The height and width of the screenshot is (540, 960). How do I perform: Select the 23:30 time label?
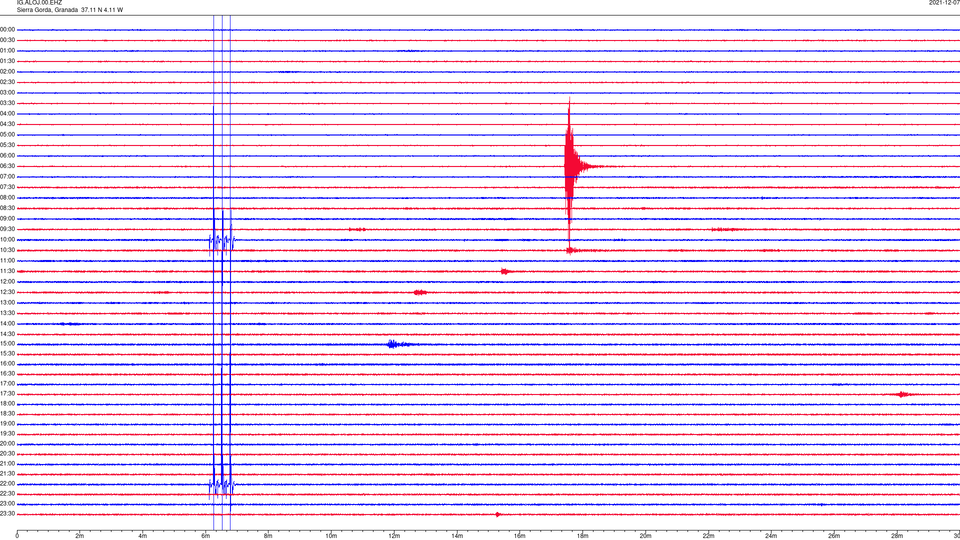8,514
